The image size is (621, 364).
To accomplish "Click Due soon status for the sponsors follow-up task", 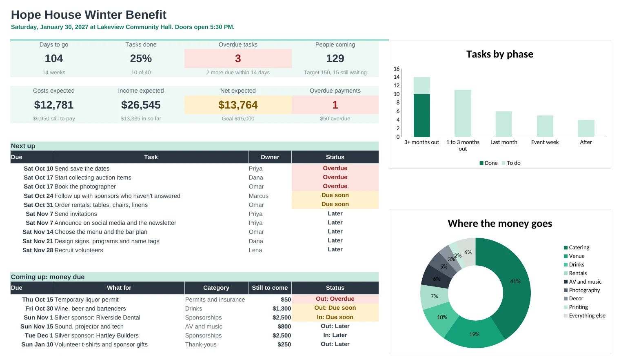I will [x=335, y=195].
